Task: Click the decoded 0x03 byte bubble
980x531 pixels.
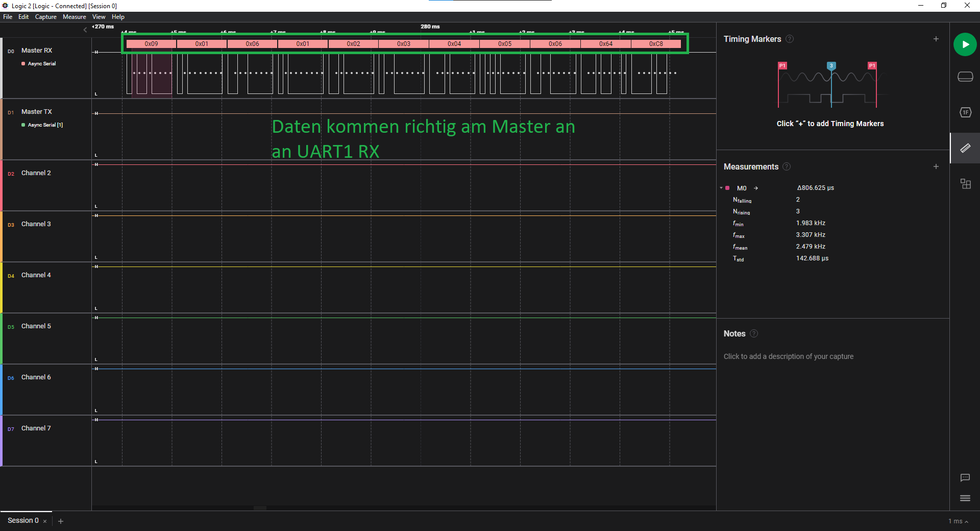Action: [x=404, y=44]
